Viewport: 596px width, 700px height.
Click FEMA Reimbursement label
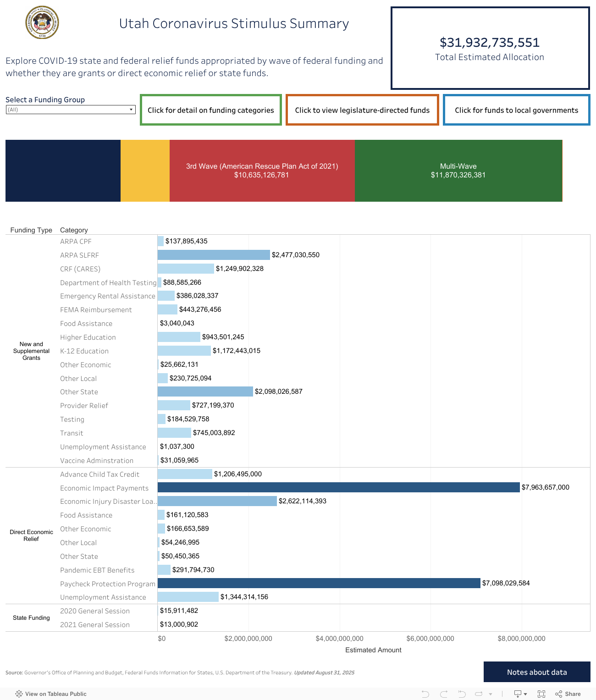click(x=96, y=310)
